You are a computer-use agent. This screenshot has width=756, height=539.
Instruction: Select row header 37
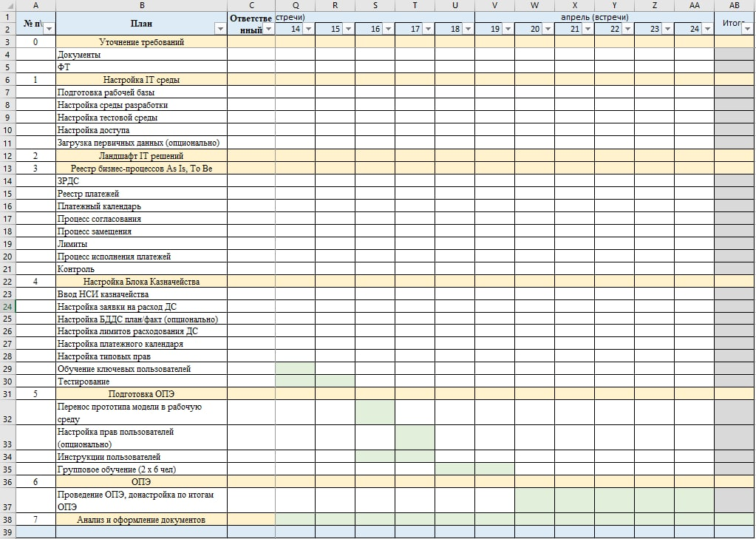7,501
